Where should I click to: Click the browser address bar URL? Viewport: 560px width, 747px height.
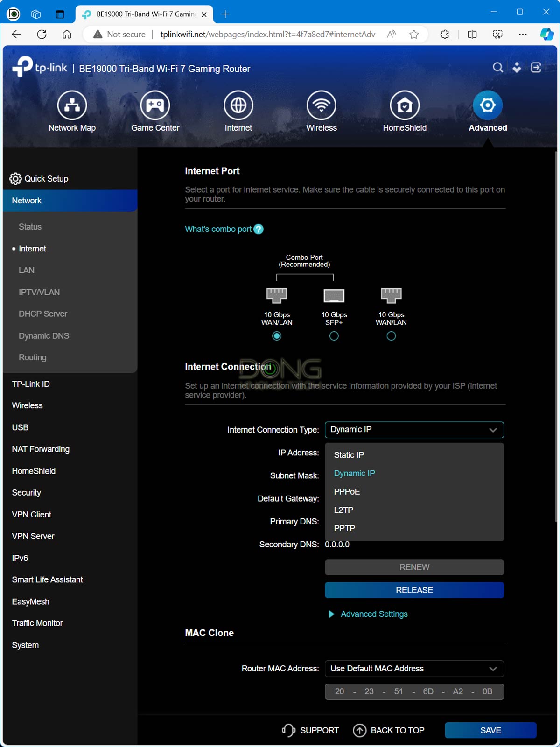click(x=267, y=34)
